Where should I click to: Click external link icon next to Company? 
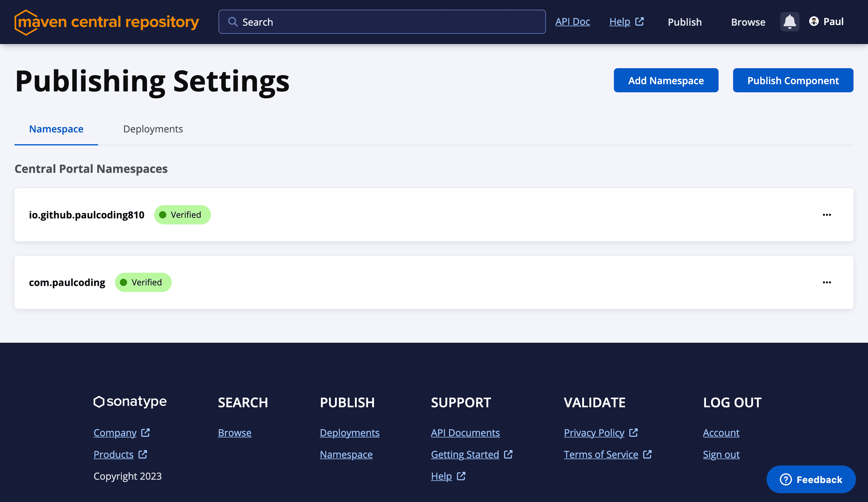pos(145,432)
